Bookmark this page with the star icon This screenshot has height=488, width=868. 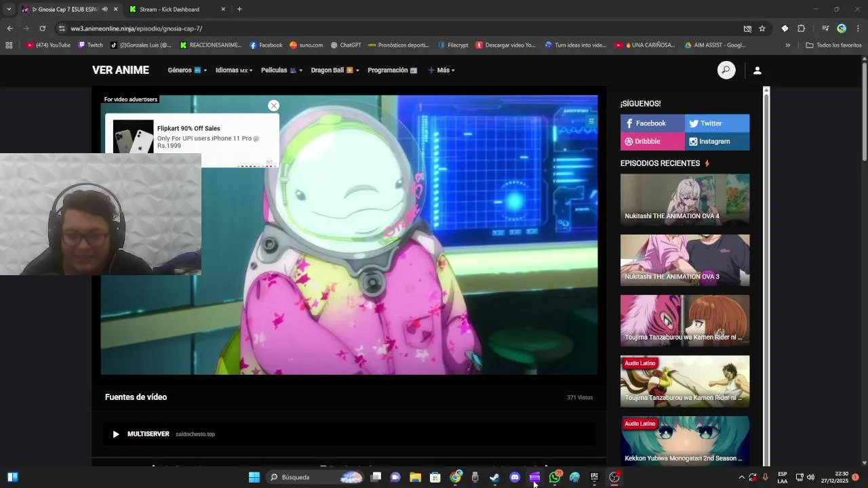coord(762,28)
